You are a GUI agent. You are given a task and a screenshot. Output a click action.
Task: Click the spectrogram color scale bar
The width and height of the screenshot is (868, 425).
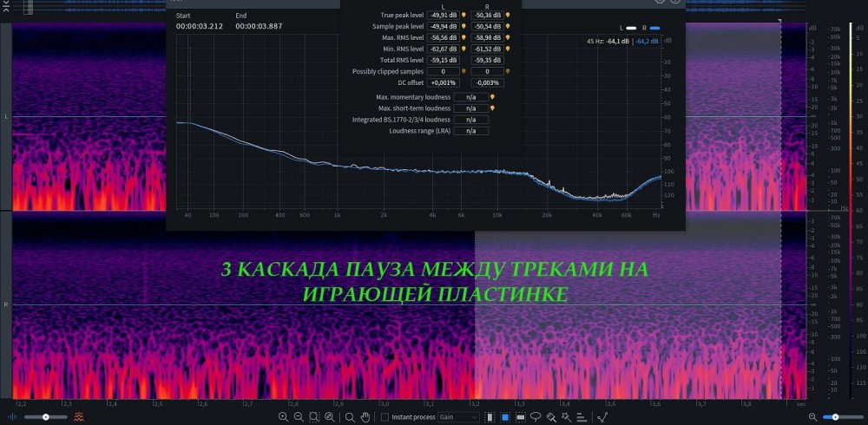coord(852,210)
